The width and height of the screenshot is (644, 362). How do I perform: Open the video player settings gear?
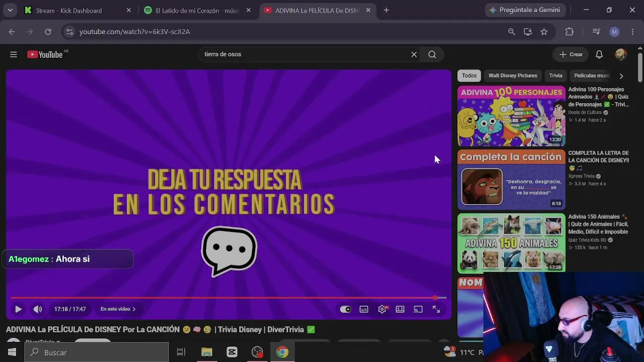click(x=382, y=309)
